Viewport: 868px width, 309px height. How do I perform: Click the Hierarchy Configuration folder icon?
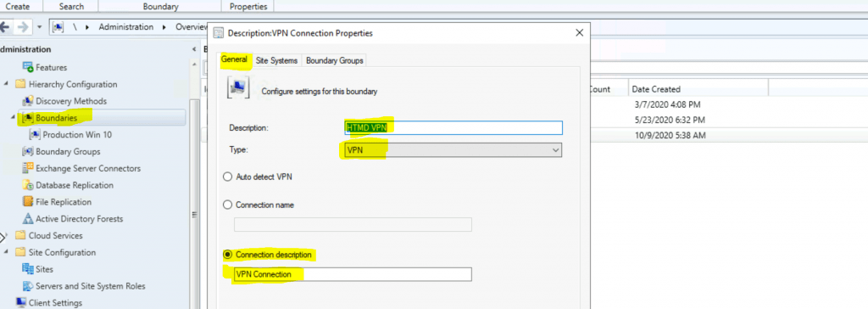(x=20, y=84)
